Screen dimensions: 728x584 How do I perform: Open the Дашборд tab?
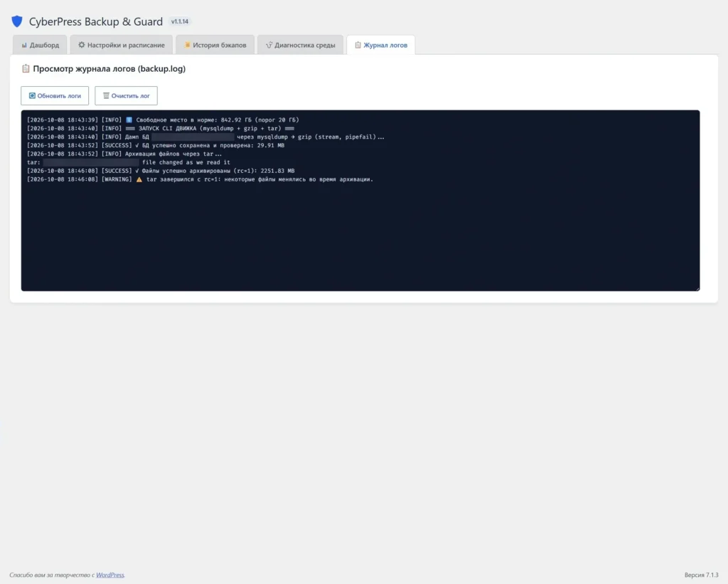point(40,45)
